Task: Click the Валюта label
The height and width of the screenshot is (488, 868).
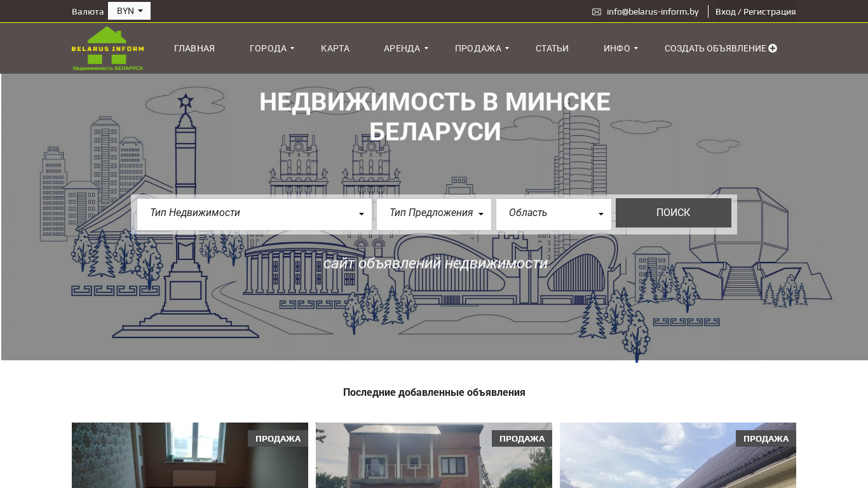Action: point(88,11)
